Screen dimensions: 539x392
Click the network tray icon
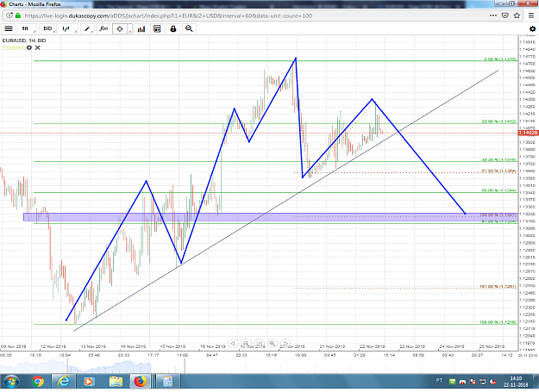[x=483, y=382]
